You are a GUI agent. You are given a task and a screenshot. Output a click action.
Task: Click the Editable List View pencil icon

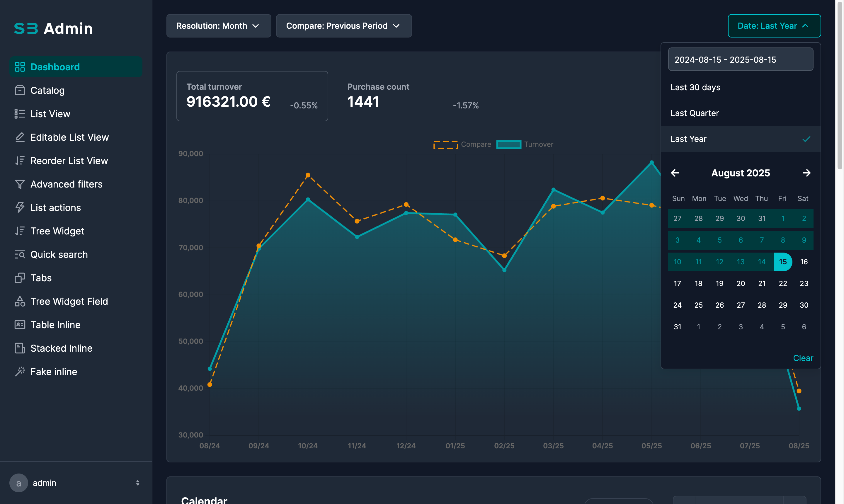(x=20, y=137)
